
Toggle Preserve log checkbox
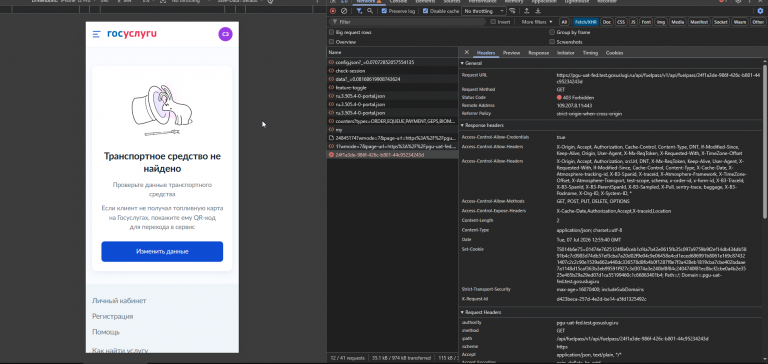(x=384, y=11)
